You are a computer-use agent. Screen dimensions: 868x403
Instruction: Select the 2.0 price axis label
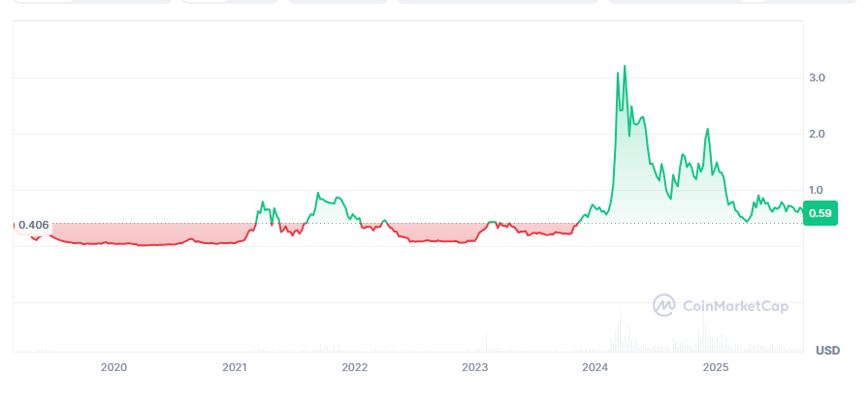[817, 134]
